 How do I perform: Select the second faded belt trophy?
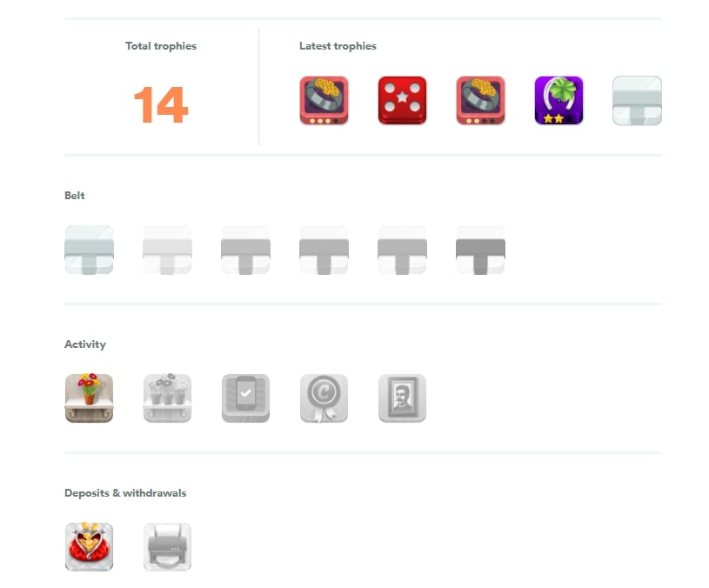click(167, 250)
